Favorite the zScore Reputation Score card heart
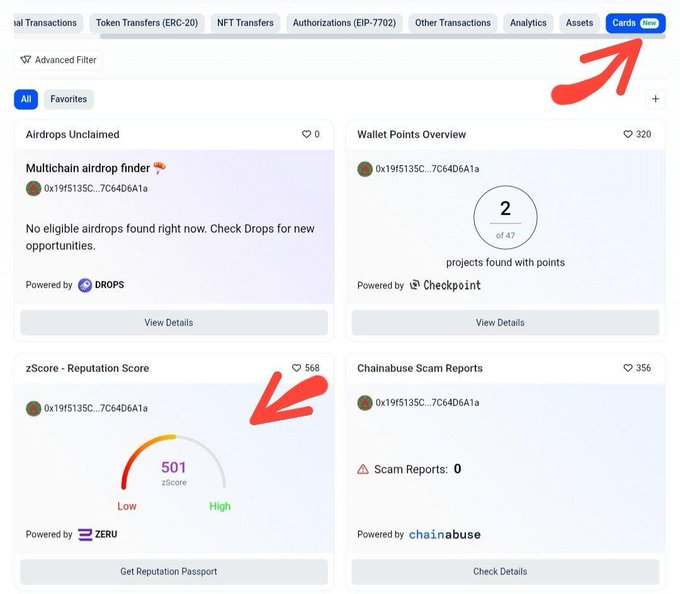This screenshot has height=594, width=680. [296, 368]
